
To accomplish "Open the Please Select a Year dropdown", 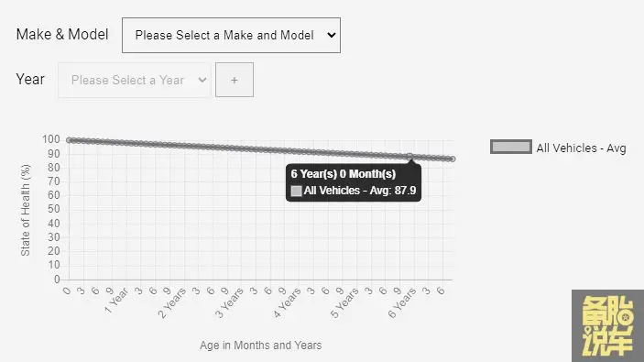I will [135, 80].
